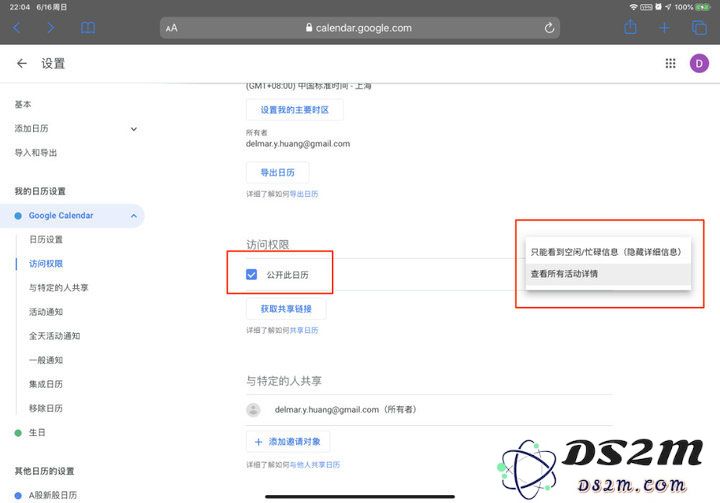Click the 设置我的主要时区 button
Screen dimensions: 720x503
click(294, 110)
